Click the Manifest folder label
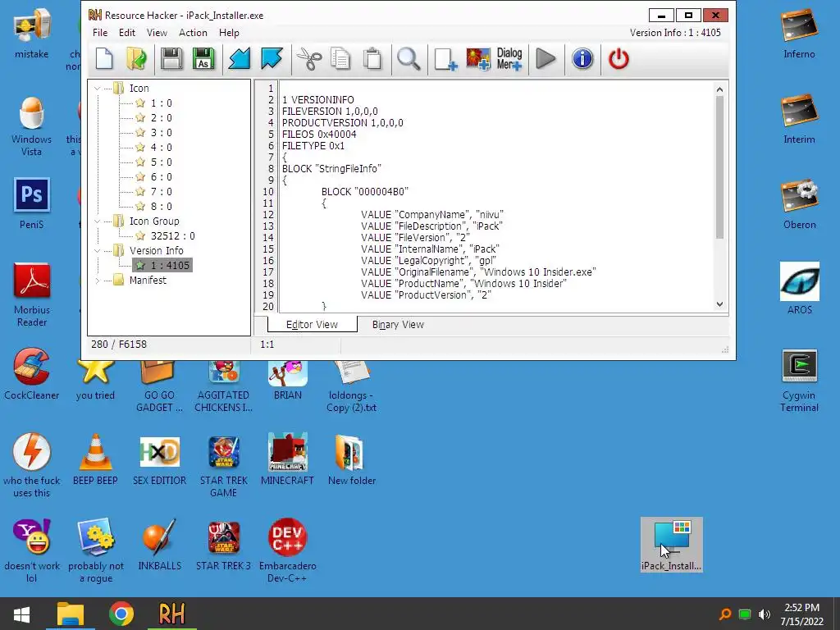840x630 pixels. [148, 281]
